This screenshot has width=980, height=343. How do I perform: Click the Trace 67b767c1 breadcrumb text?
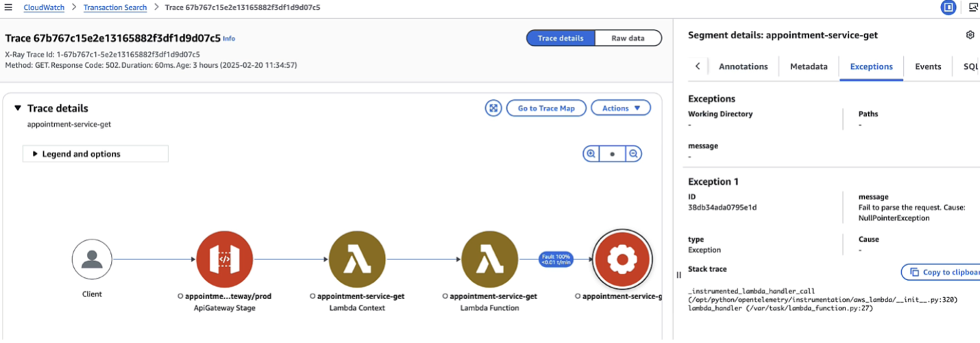click(x=243, y=8)
